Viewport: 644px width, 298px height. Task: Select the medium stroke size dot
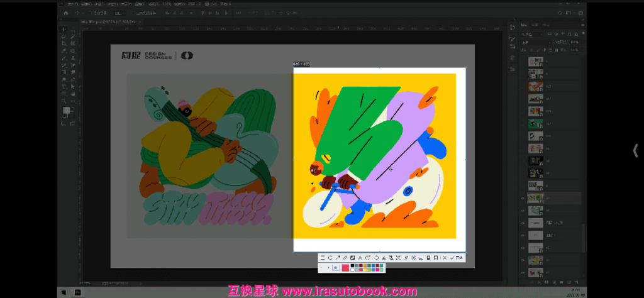click(328, 268)
